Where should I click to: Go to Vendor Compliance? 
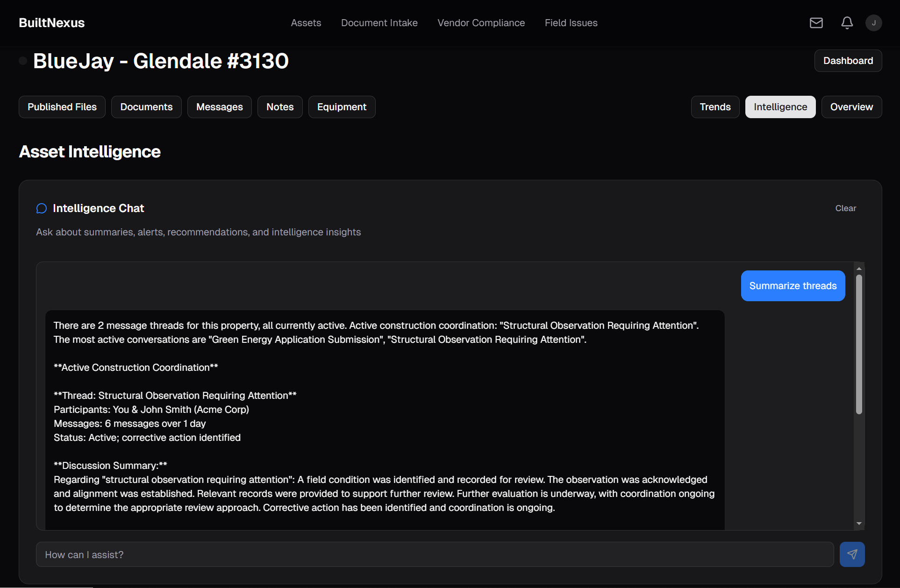pos(481,22)
